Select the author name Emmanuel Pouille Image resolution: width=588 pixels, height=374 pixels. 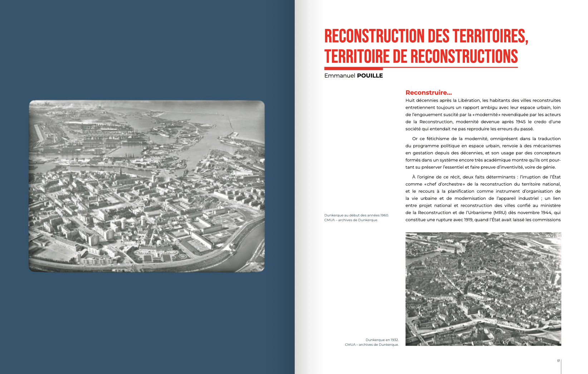[x=353, y=76]
